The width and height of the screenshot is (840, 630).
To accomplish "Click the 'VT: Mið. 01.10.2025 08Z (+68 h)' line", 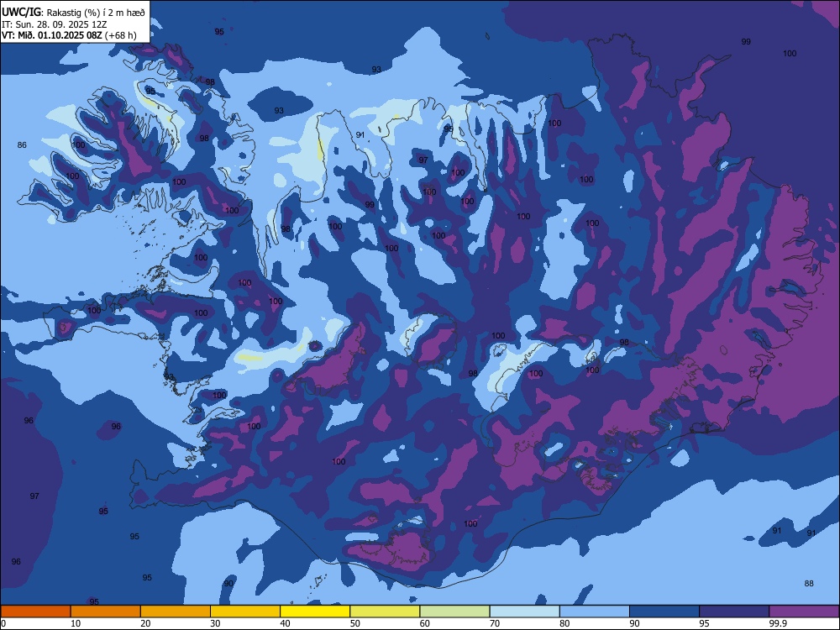I will [x=69, y=35].
